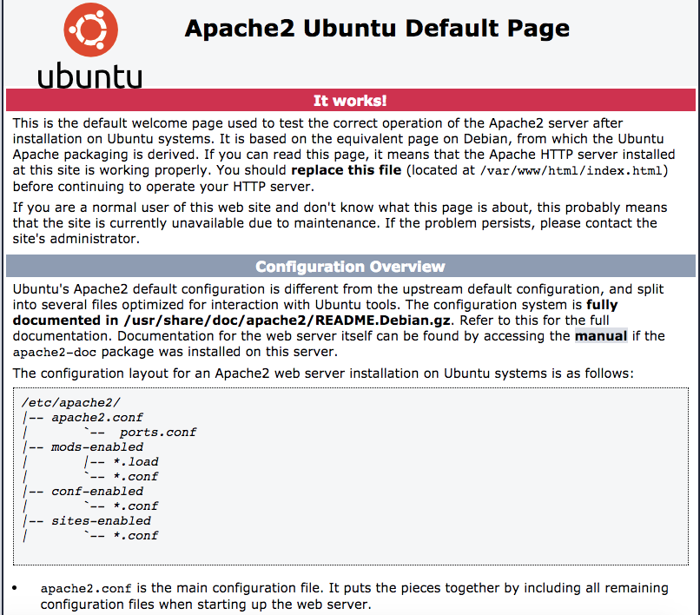
Task: Open the Apache manual link
Action: click(x=601, y=336)
